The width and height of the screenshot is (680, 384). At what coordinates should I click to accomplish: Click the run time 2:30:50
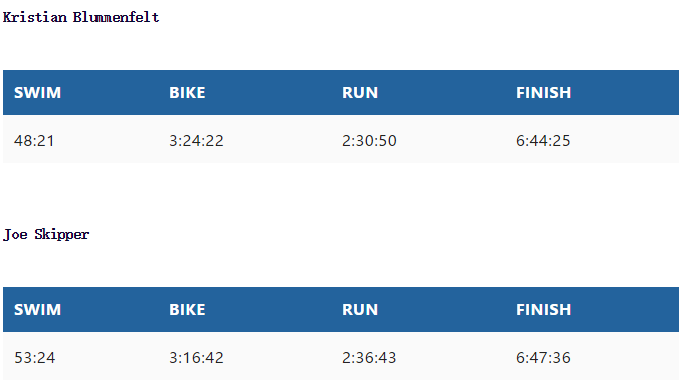point(369,141)
